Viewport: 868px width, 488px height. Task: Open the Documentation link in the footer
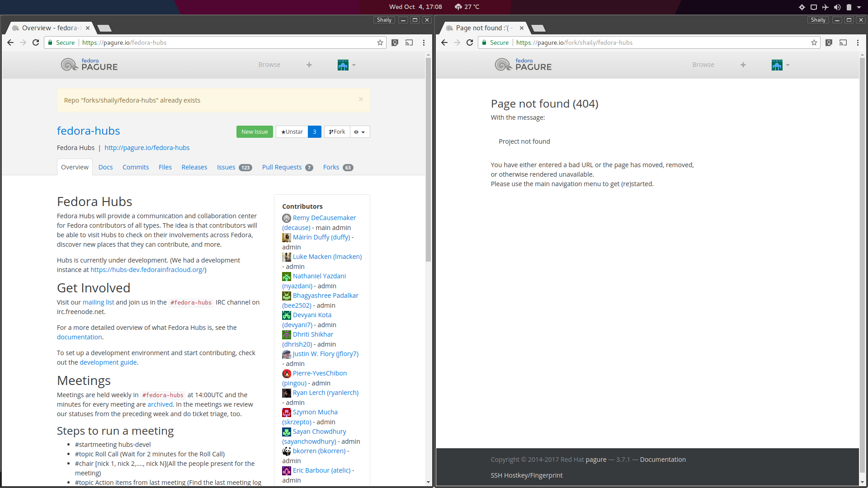(x=663, y=460)
